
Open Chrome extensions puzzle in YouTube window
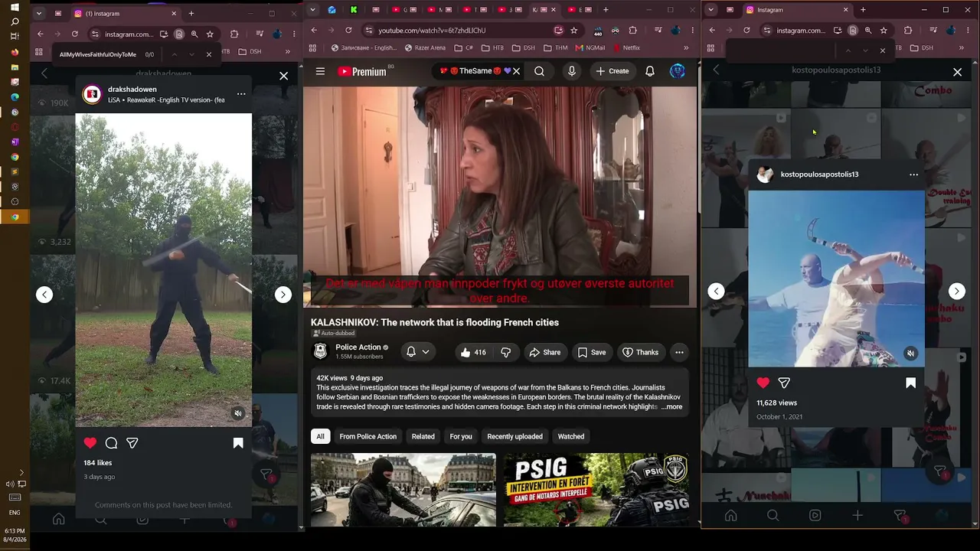click(x=633, y=31)
